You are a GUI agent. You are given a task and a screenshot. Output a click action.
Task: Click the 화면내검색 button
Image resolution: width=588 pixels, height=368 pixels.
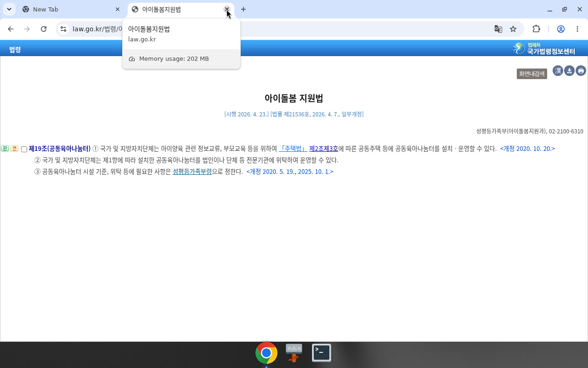pos(532,74)
